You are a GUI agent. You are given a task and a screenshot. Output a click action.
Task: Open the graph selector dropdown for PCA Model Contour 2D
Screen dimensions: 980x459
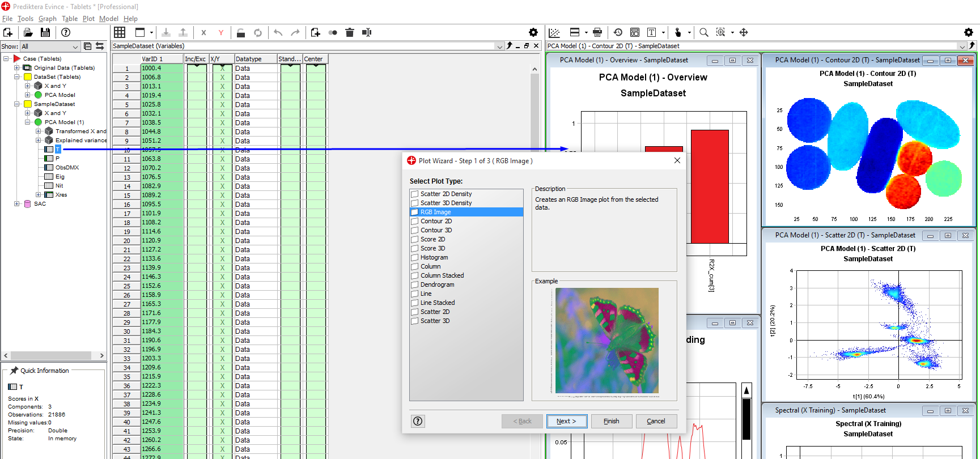coord(962,46)
